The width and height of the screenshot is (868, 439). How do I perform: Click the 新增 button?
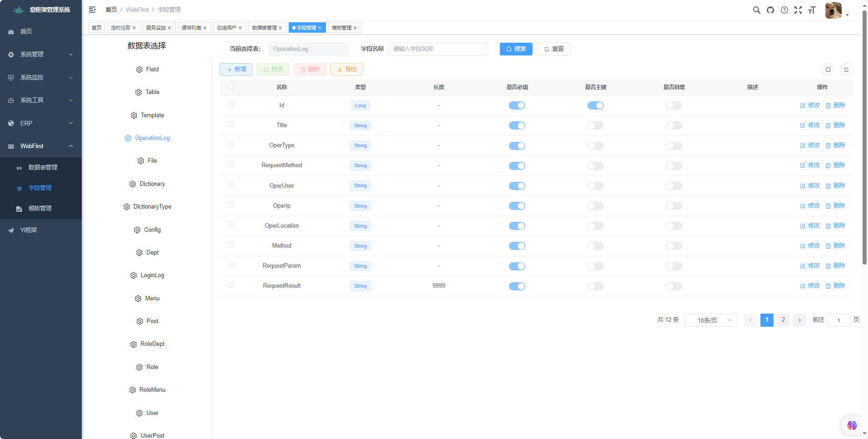236,70
